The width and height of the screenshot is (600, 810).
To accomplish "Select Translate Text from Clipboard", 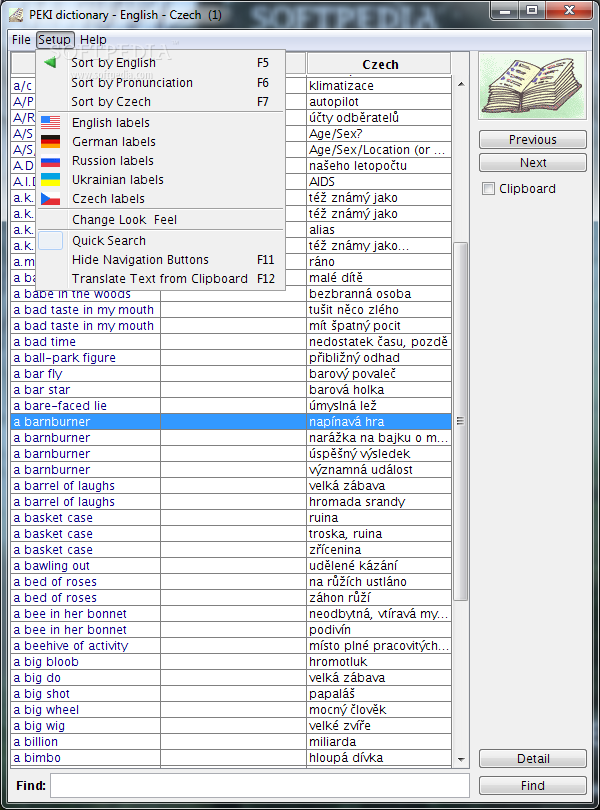I will [x=161, y=278].
